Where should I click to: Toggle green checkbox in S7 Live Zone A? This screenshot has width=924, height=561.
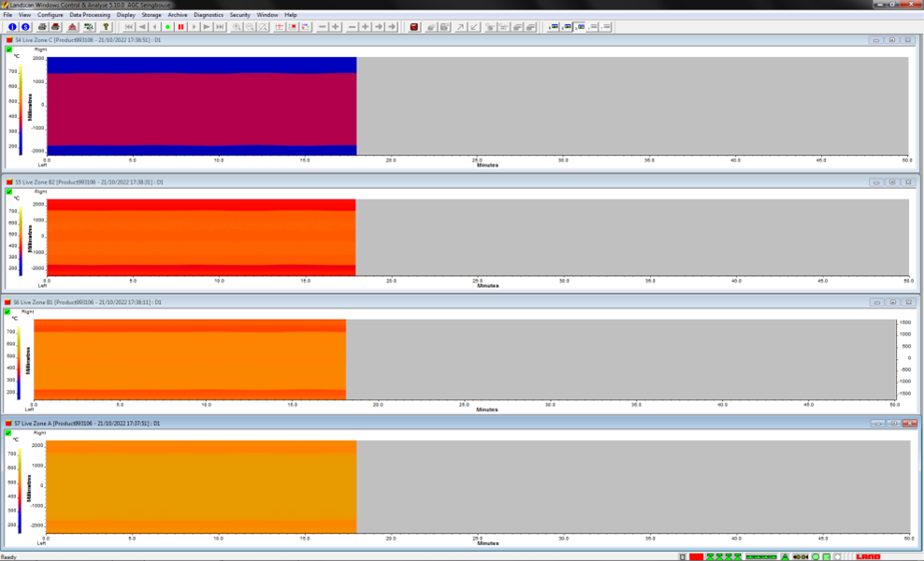[9, 432]
